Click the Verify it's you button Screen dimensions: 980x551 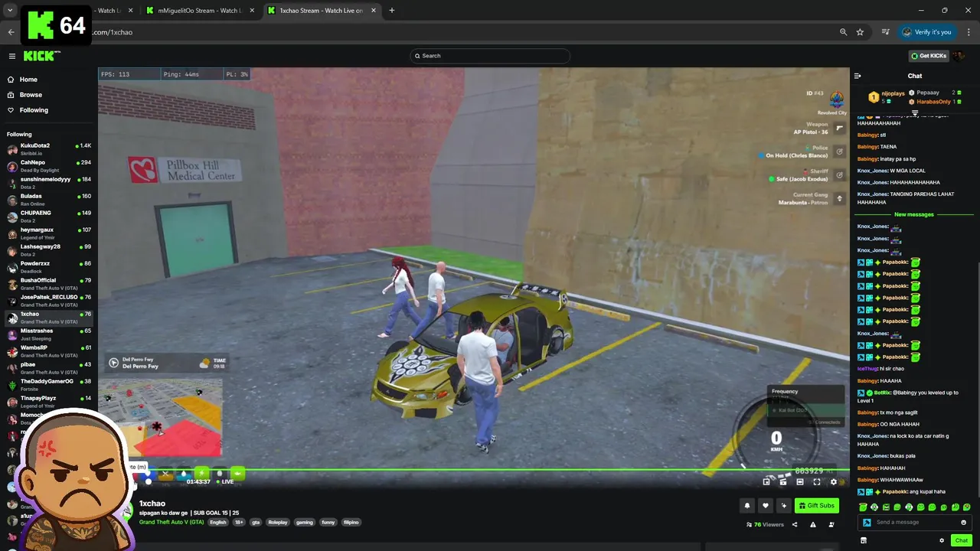[926, 32]
